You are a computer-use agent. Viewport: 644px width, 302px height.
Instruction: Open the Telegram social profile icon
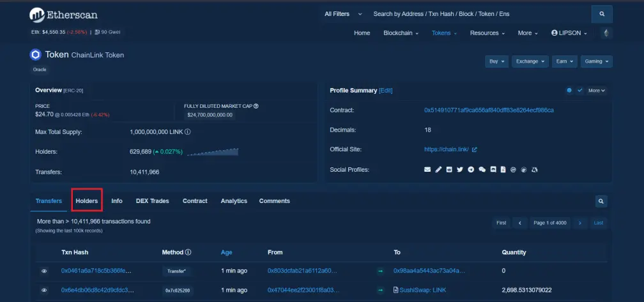click(x=471, y=169)
